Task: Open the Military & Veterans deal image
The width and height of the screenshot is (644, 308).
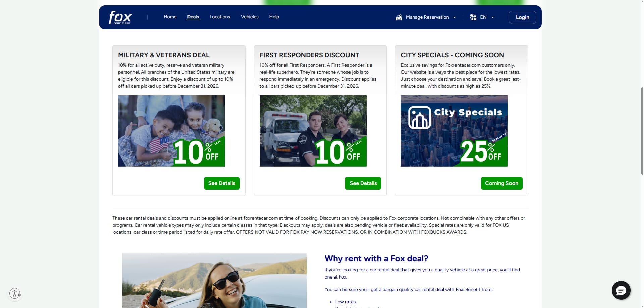Action: [x=171, y=131]
